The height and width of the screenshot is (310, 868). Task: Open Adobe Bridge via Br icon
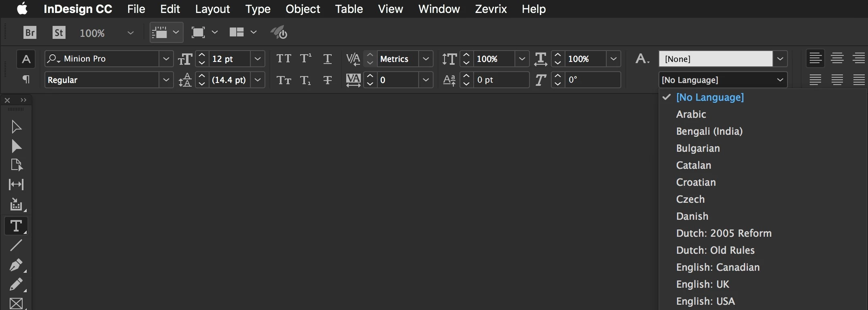tap(30, 32)
